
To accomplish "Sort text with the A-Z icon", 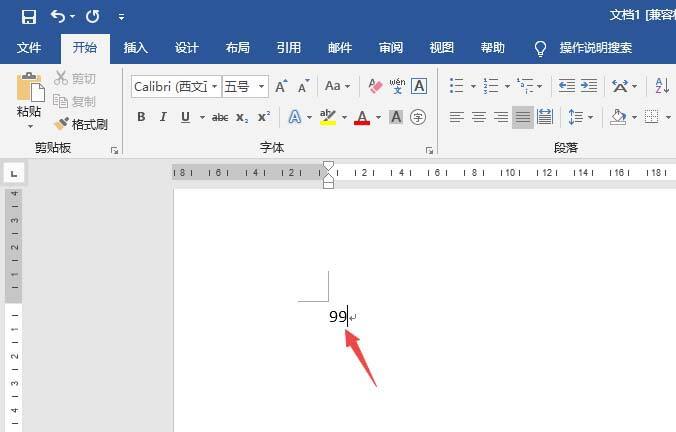I will 662,86.
